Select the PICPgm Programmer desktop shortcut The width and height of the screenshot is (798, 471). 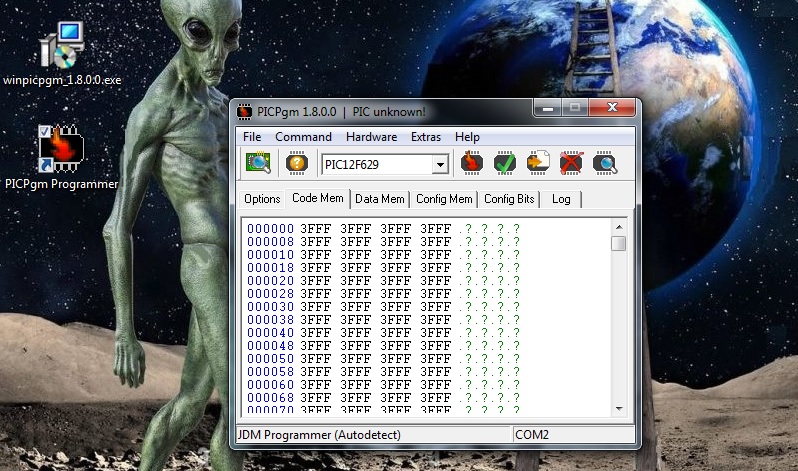(x=61, y=157)
